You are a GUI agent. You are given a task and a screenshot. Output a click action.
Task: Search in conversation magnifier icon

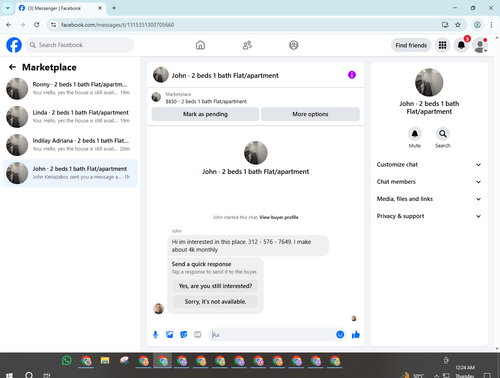pyautogui.click(x=442, y=134)
